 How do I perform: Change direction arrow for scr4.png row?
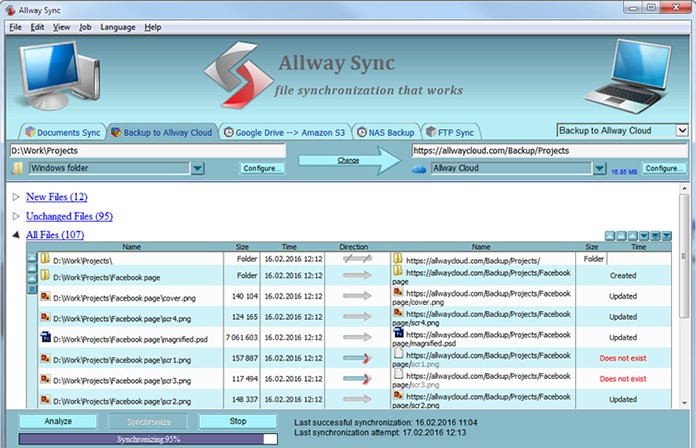point(357,317)
